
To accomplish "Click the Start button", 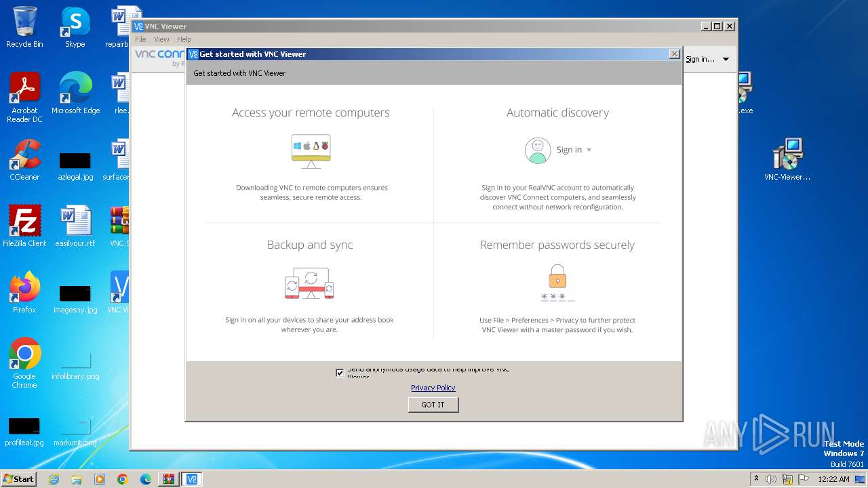I will point(18,479).
